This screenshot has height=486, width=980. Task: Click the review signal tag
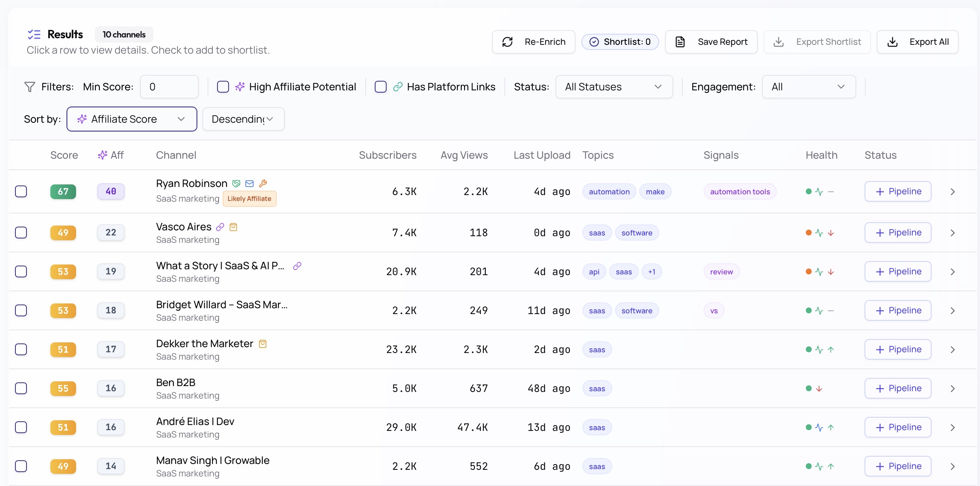pos(721,271)
